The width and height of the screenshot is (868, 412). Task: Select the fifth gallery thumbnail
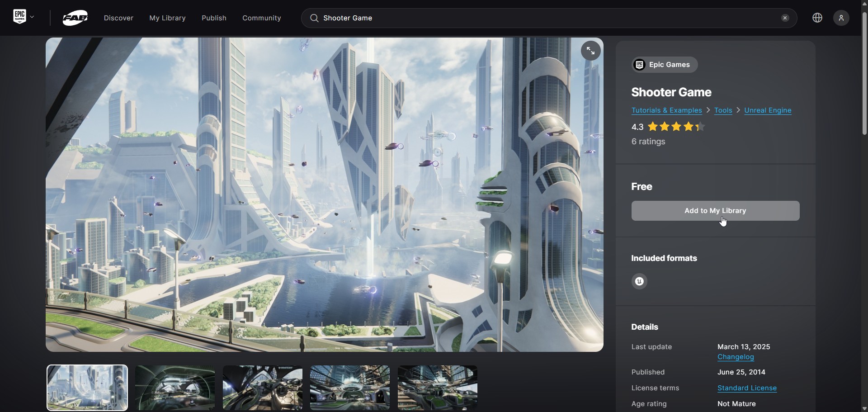[438, 388]
